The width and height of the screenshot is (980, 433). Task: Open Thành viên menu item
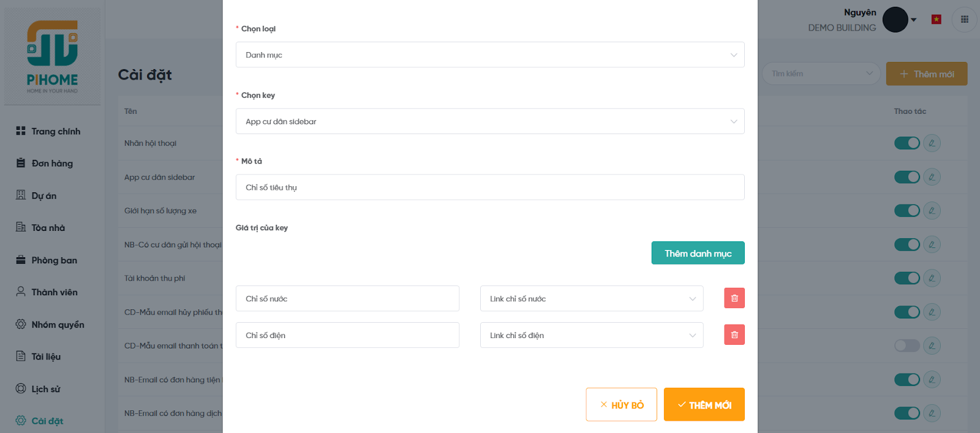(x=54, y=292)
